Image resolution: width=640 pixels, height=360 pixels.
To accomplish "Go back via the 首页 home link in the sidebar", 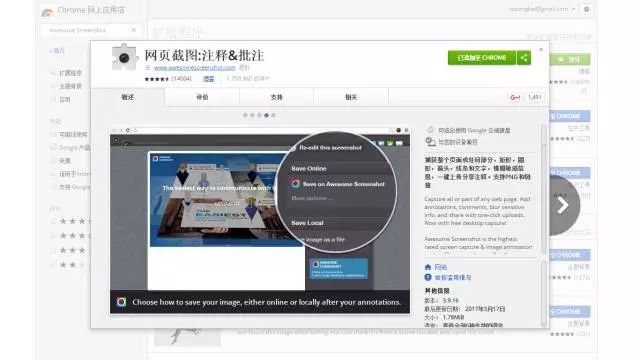I will pyautogui.click(x=58, y=51).
